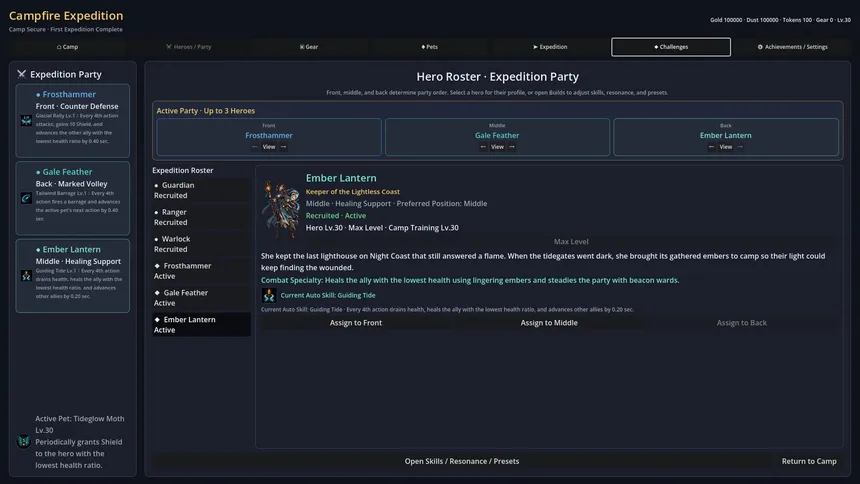Return to Camp

tap(809, 462)
